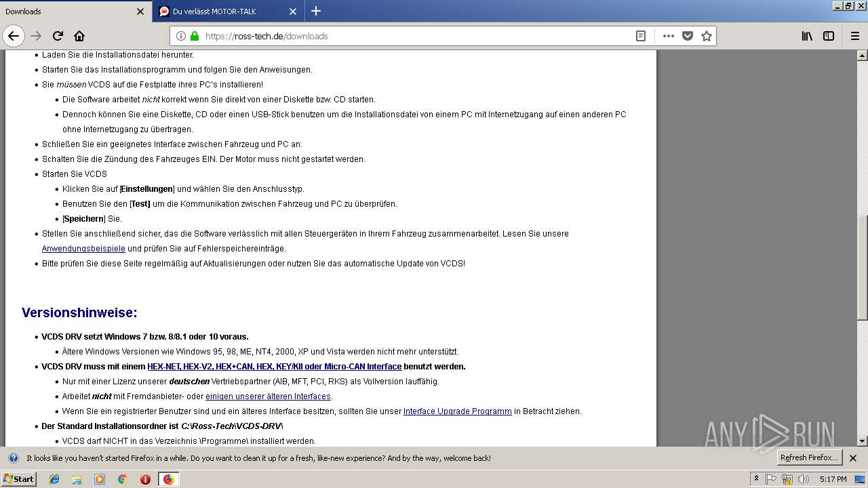Click the vertical scrollbar thumb
The height and width of the screenshot is (488, 868).
pos(862,267)
